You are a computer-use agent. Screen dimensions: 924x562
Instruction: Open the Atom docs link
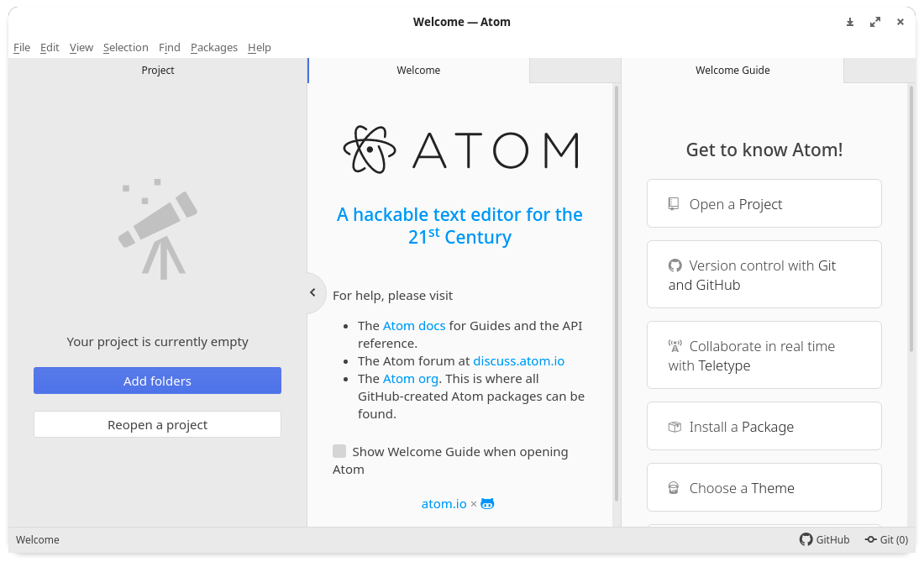[x=413, y=326]
